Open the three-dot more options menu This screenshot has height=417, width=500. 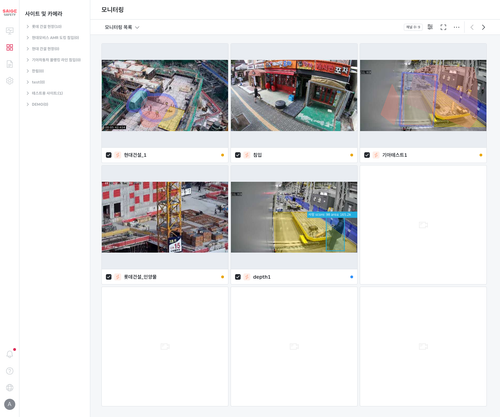(x=456, y=27)
